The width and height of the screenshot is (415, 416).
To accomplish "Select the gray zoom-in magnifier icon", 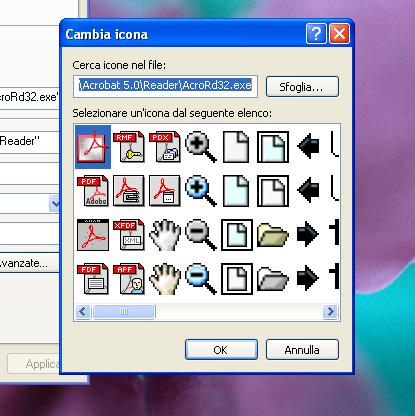I will [x=201, y=147].
